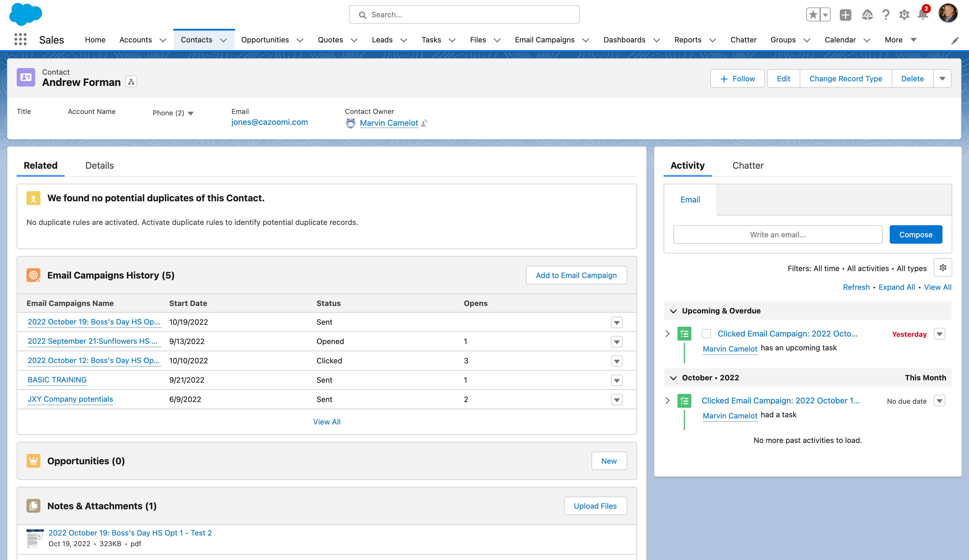Mark the Clicked Email Campaign task complete
Viewport: 969px width, 560px height.
pos(706,334)
